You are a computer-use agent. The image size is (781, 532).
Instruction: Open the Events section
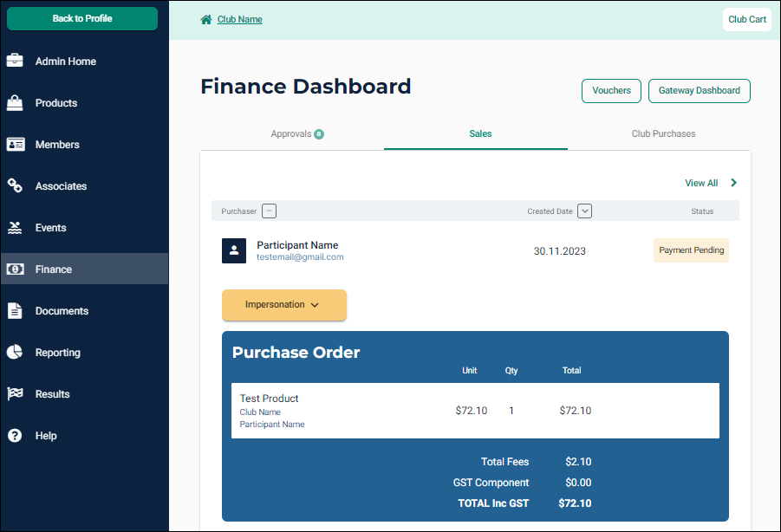click(85, 227)
